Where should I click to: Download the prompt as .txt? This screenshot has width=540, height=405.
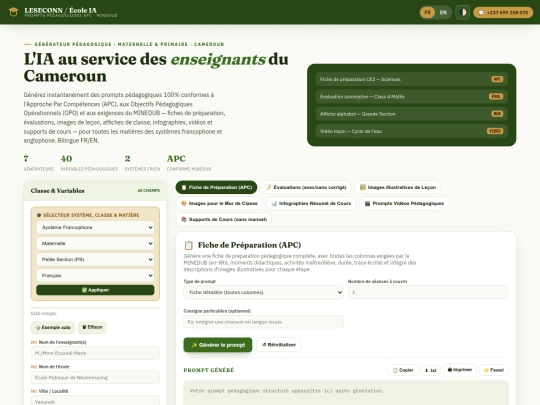tap(430, 370)
